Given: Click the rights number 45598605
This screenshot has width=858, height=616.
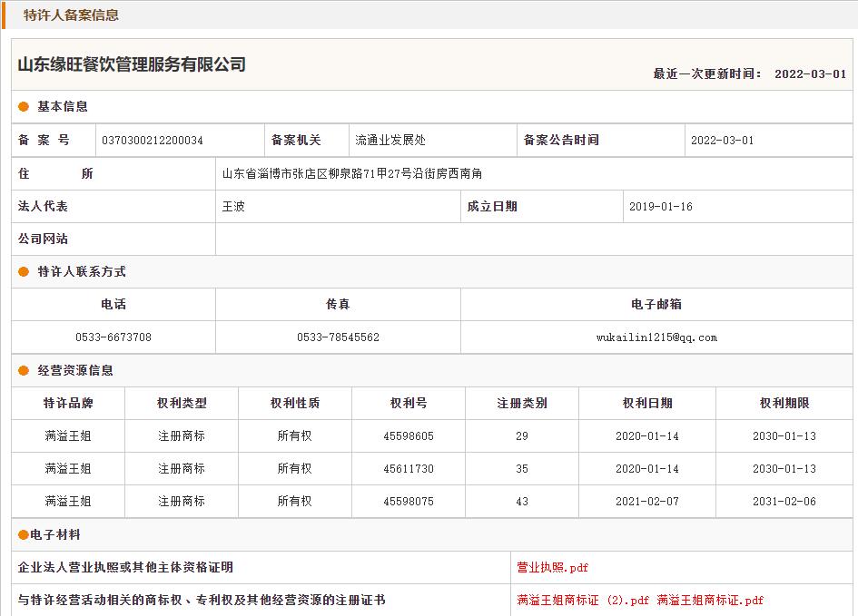Looking at the screenshot, I should point(409,436).
